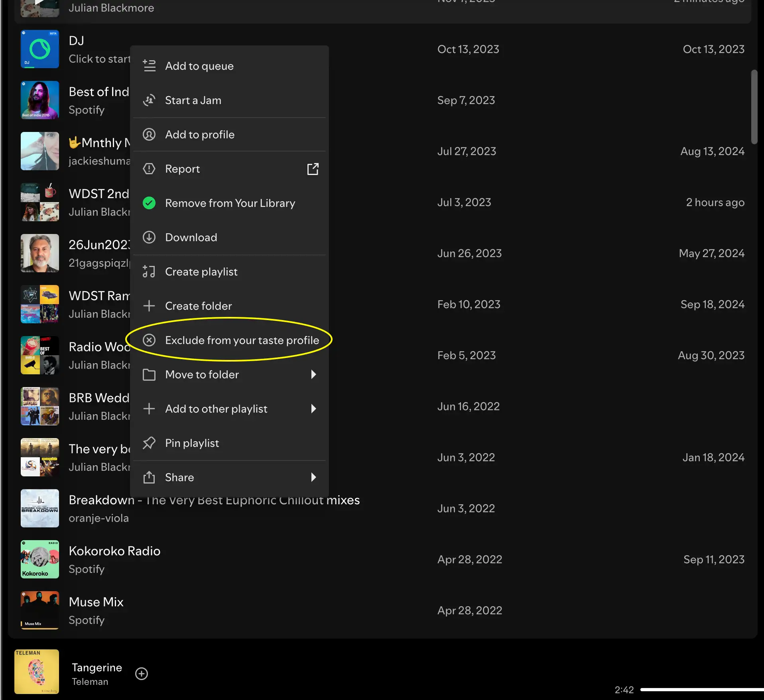Image resolution: width=764 pixels, height=700 pixels.
Task: Add Tangerine to Liked Songs
Action: point(142,674)
